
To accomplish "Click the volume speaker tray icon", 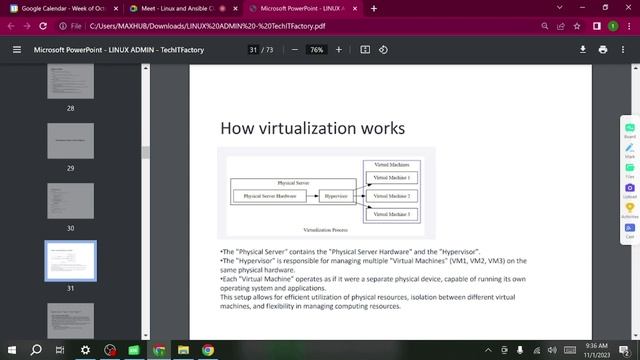I will pyautogui.click(x=552, y=350).
